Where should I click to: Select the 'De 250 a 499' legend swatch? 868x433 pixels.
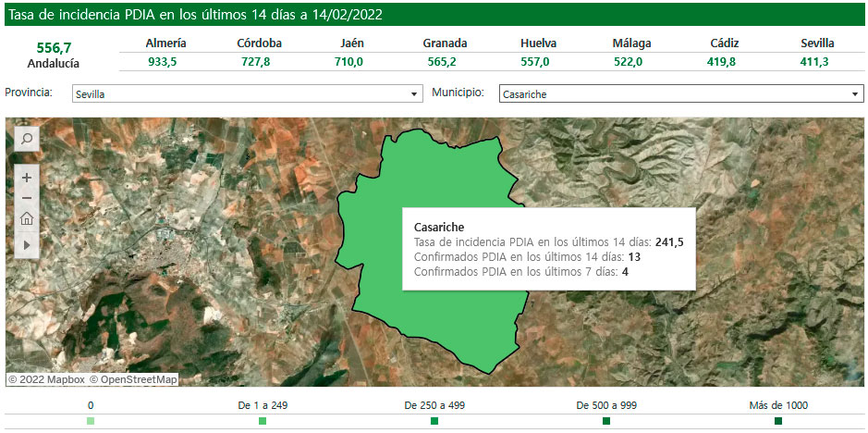pyautogui.click(x=434, y=421)
